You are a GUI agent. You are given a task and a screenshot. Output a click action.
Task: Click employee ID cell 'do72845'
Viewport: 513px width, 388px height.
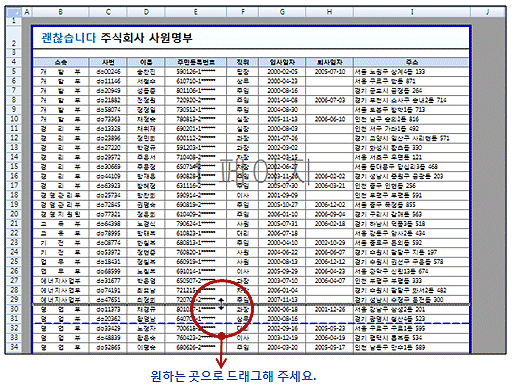pyautogui.click(x=108, y=205)
